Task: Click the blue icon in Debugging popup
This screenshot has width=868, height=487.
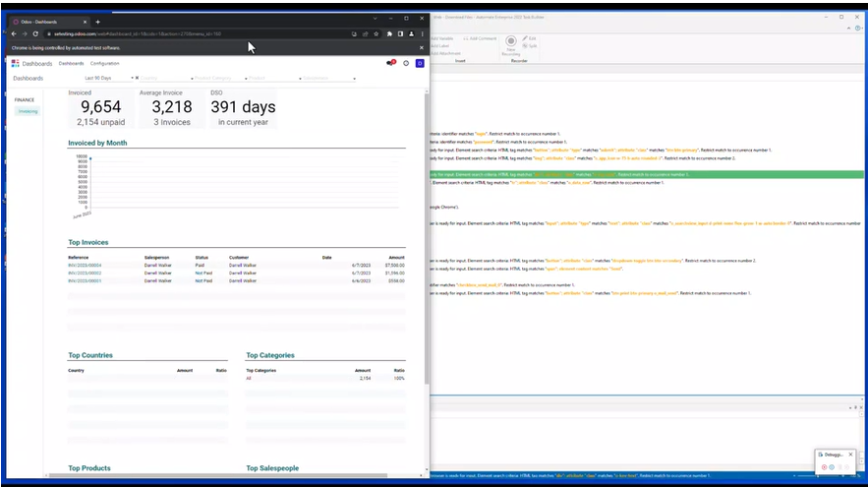Action: (x=832, y=467)
